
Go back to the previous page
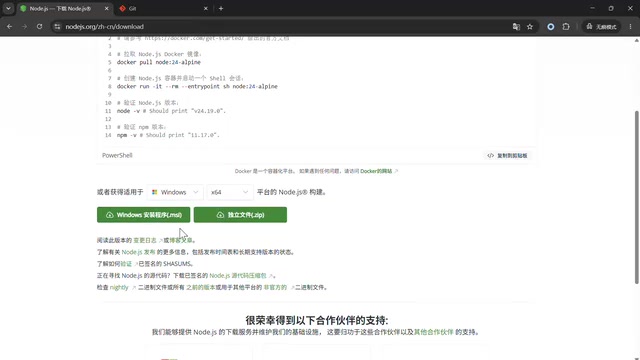click(9, 27)
